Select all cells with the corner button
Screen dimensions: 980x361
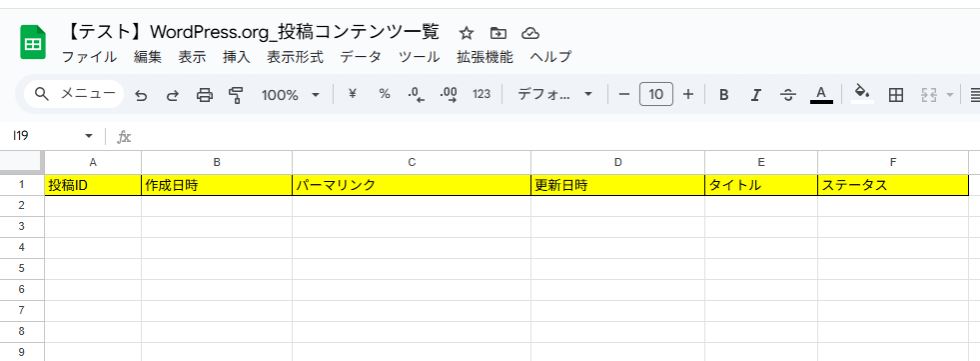(x=22, y=162)
